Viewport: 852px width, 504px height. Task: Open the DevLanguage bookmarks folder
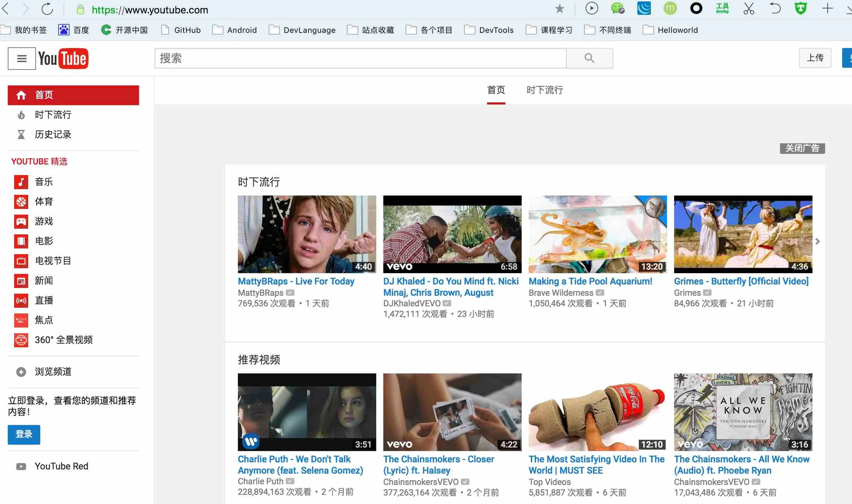pyautogui.click(x=302, y=30)
